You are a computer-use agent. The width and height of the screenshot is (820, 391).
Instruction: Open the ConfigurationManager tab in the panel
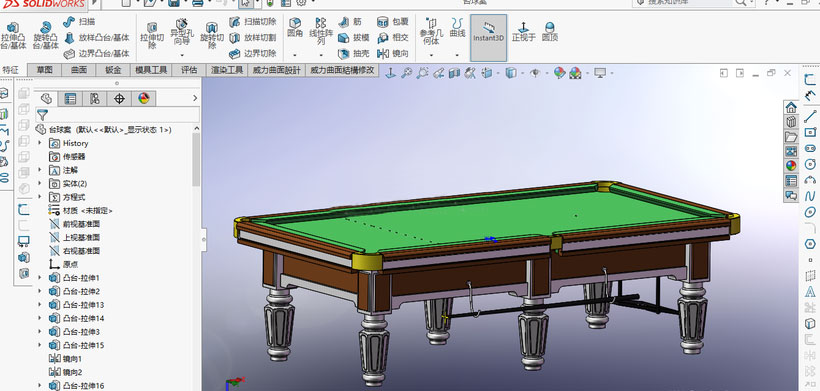(x=95, y=98)
